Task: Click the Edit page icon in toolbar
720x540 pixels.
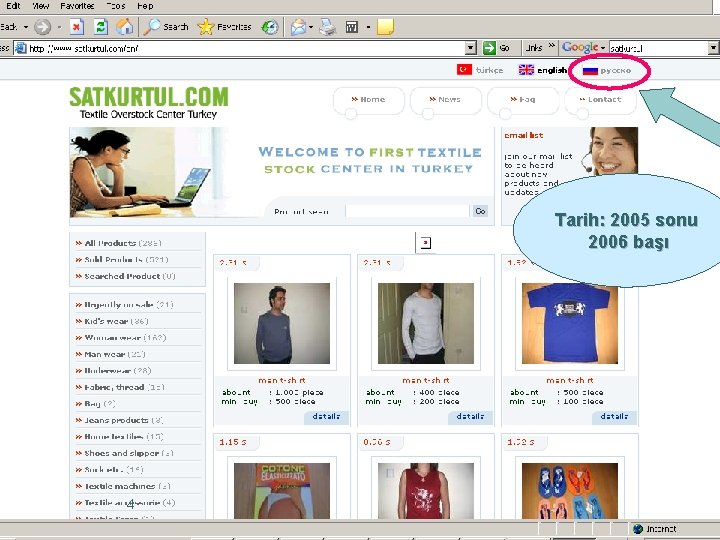Action: tap(352, 27)
